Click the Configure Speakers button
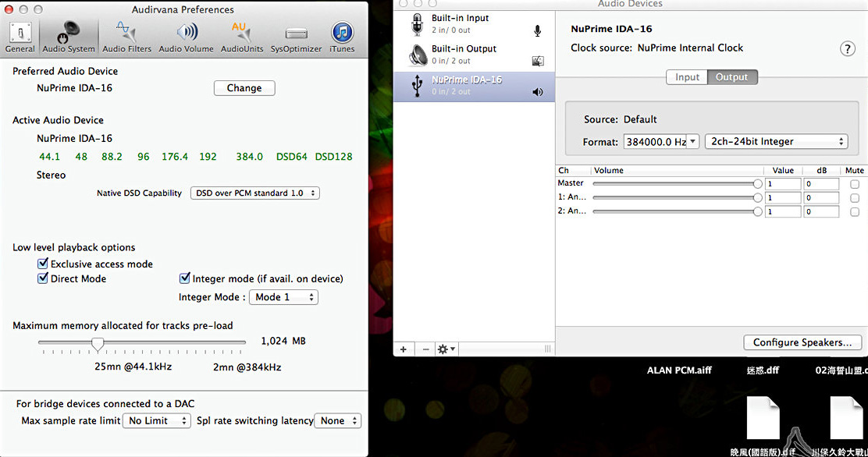The width and height of the screenshot is (868, 457). (802, 342)
